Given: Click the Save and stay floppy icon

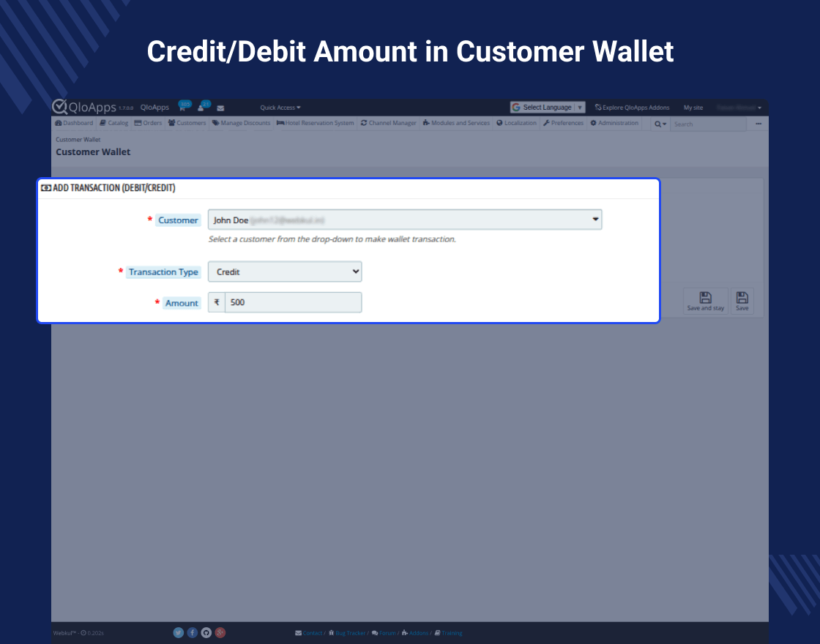Looking at the screenshot, I should pos(706,301).
